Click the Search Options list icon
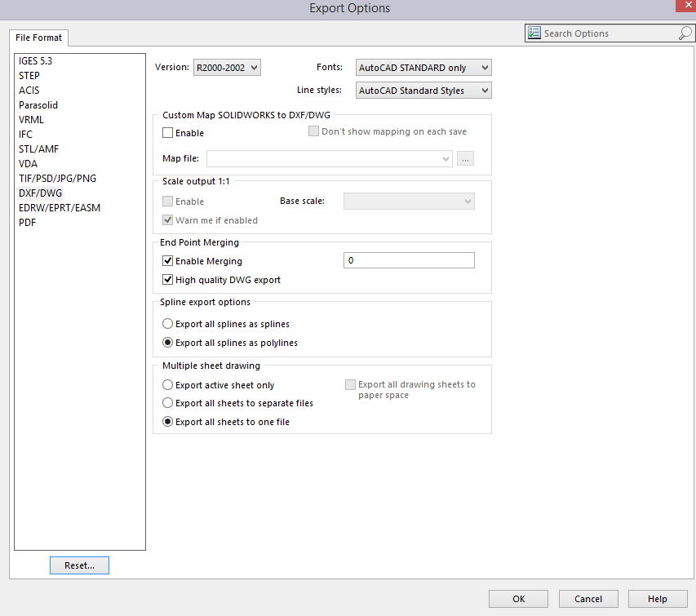Screen dimensions: 696x616 [x=534, y=33]
